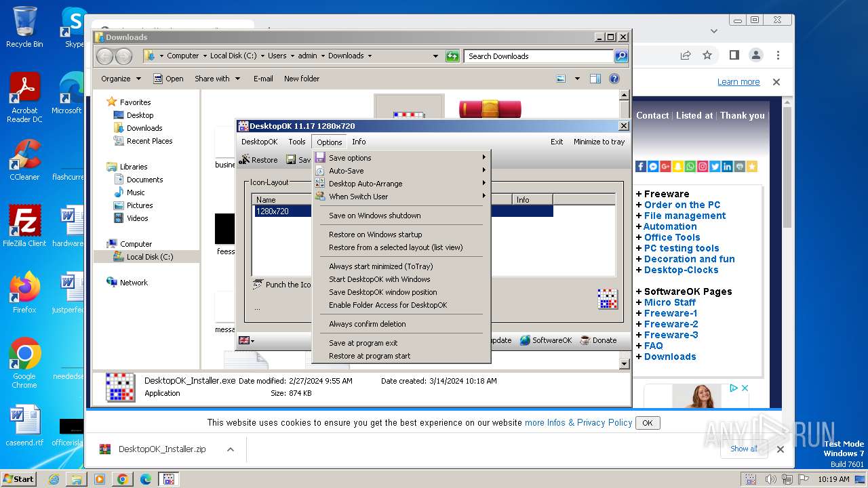Click the SoftwareOK globe link

(546, 340)
